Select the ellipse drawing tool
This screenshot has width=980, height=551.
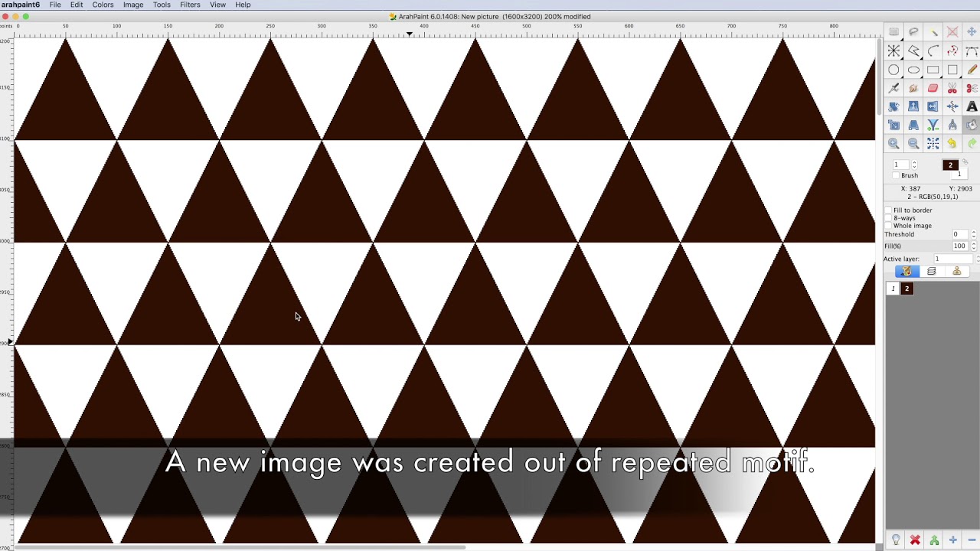(x=913, y=70)
